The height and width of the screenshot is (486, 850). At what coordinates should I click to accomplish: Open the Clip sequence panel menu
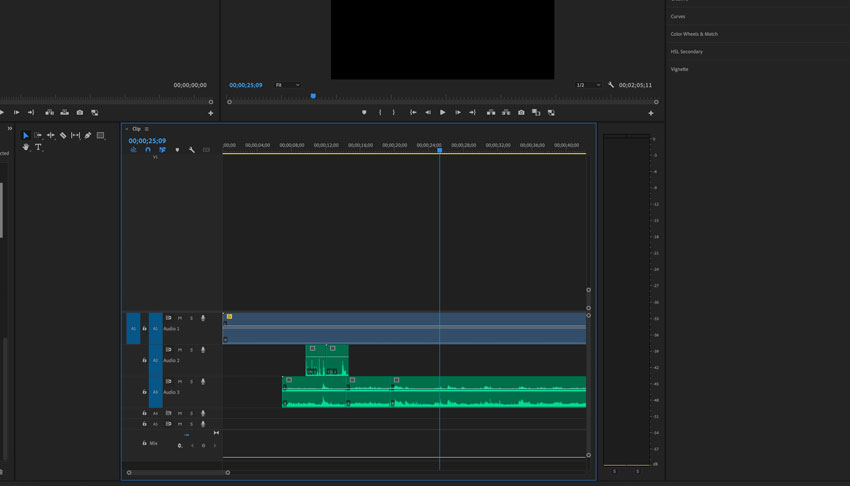147,129
